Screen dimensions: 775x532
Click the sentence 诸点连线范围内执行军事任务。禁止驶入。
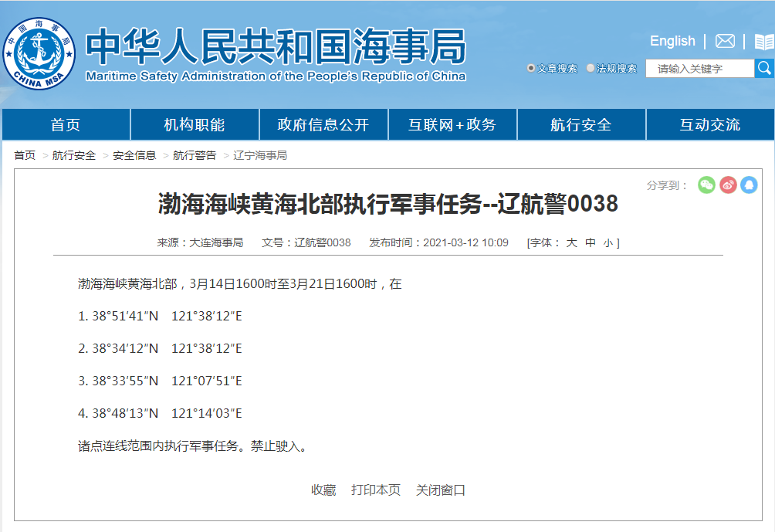tap(195, 446)
